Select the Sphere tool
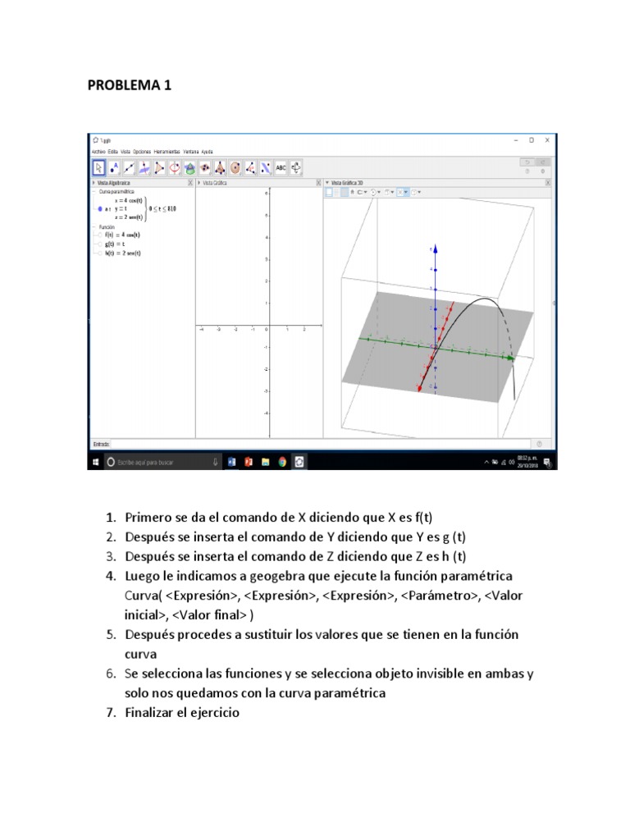 point(235,167)
